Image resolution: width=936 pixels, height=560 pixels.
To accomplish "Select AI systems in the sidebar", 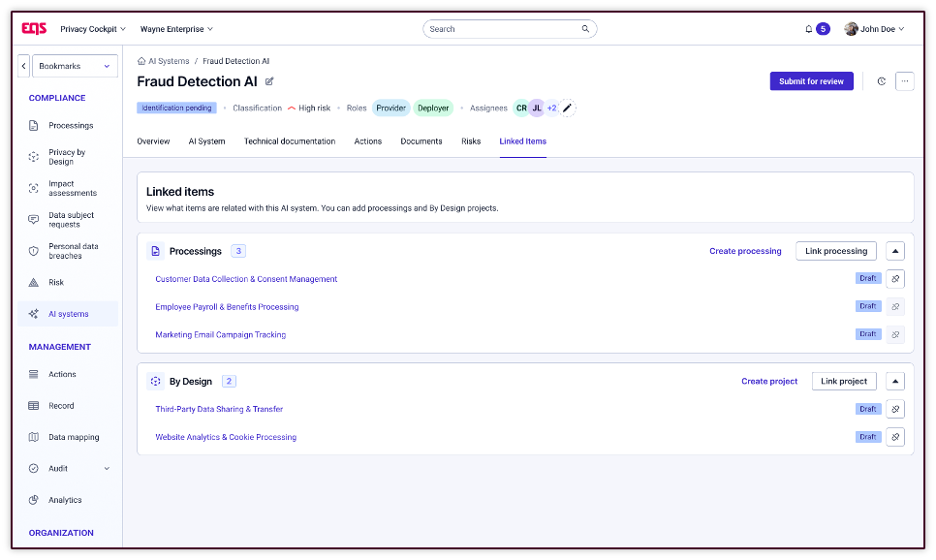I will 68,314.
